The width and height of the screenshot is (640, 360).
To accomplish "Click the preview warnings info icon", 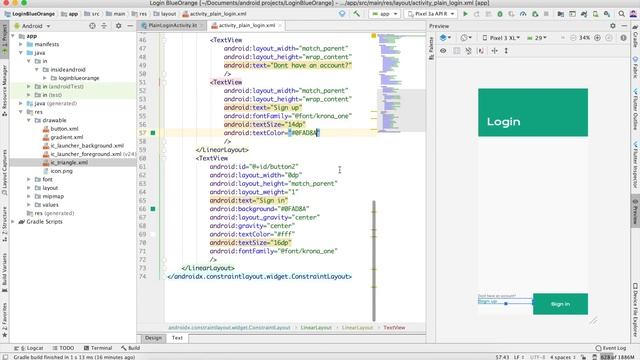I will (623, 38).
